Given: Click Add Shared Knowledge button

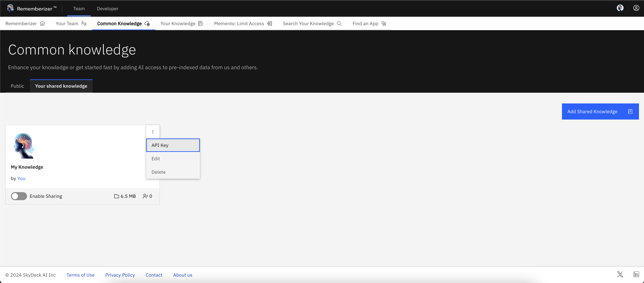Looking at the screenshot, I should click(x=600, y=111).
